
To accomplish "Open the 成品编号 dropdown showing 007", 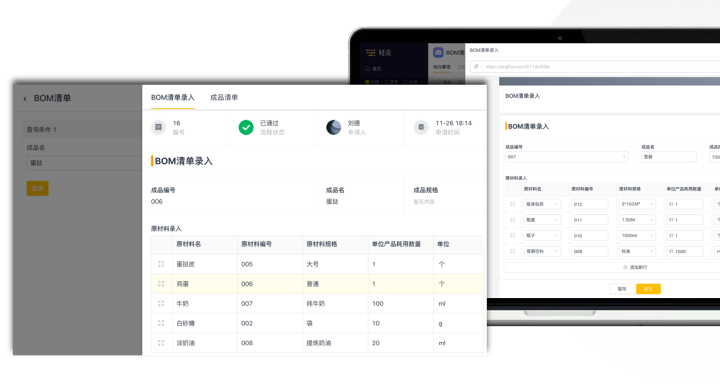I will (567, 157).
